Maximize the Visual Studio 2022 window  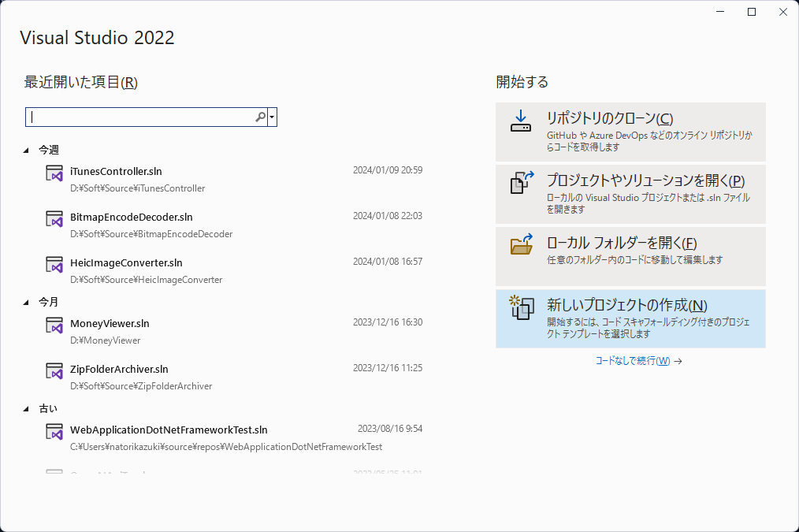pyautogui.click(x=752, y=12)
